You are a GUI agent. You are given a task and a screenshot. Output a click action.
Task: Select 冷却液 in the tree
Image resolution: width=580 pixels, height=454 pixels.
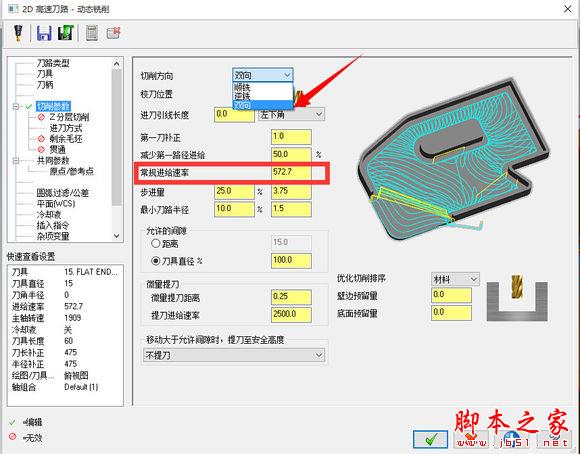pyautogui.click(x=48, y=215)
